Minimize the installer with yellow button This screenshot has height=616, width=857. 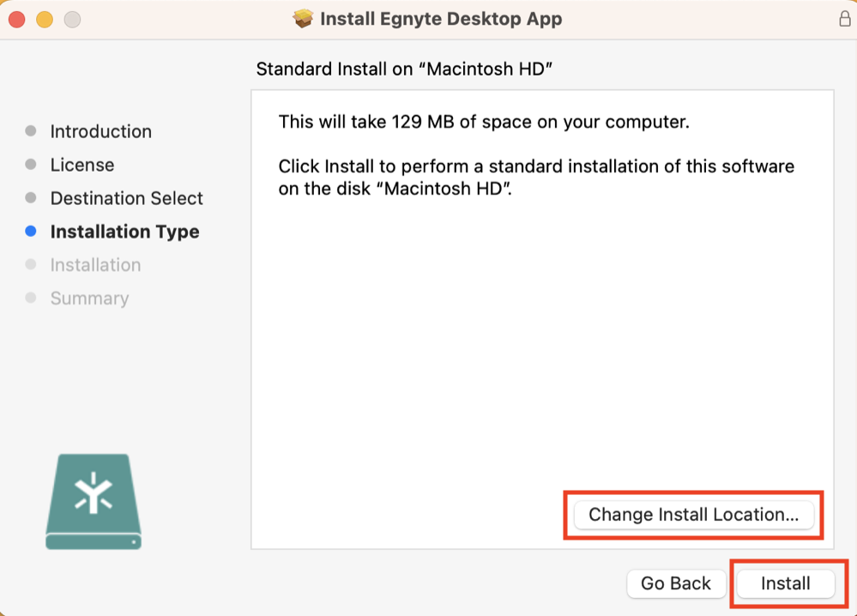pyautogui.click(x=45, y=20)
